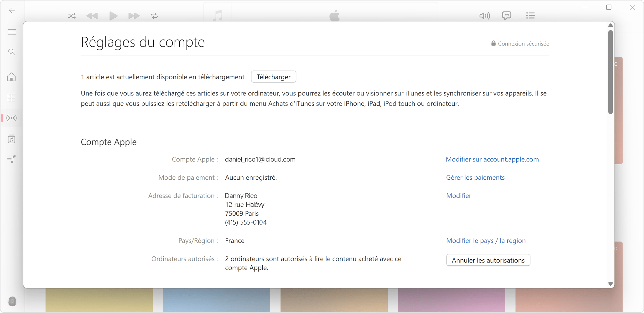This screenshot has width=644, height=313.
Task: Click scrollbar up arrow in dialog
Action: (611, 25)
